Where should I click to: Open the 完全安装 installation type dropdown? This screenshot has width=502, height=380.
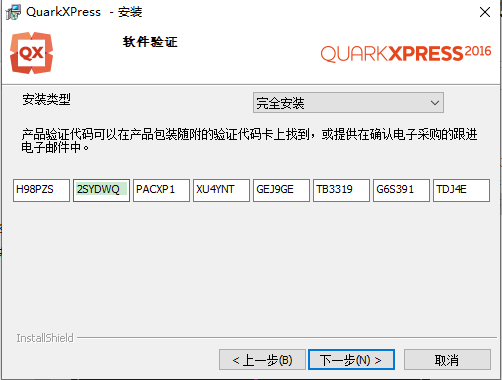[348, 103]
